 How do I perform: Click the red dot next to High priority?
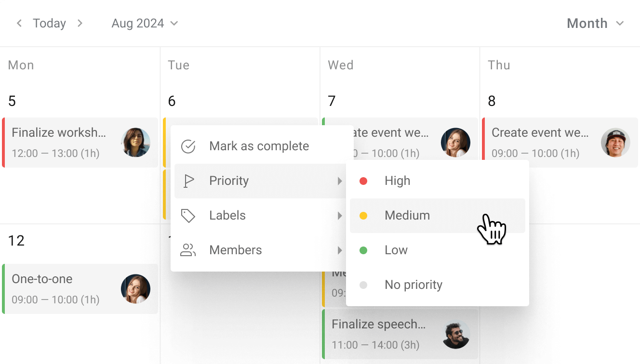(x=363, y=181)
